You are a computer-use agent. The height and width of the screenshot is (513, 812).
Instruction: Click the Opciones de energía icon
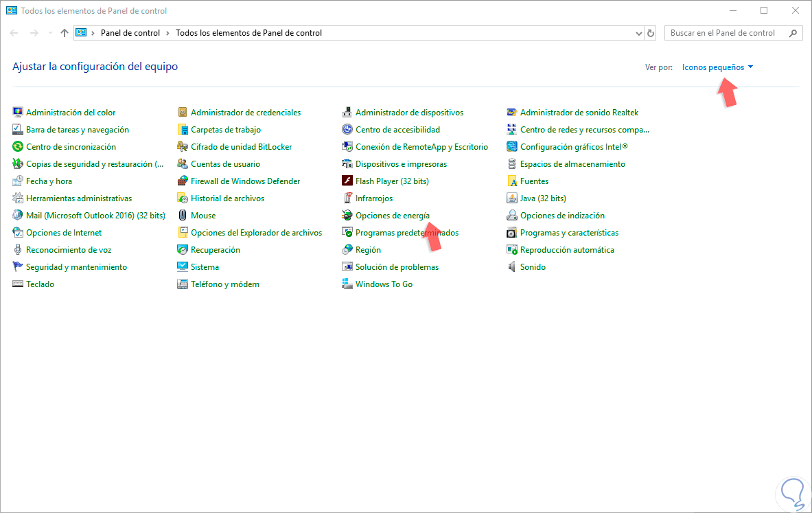pos(347,216)
